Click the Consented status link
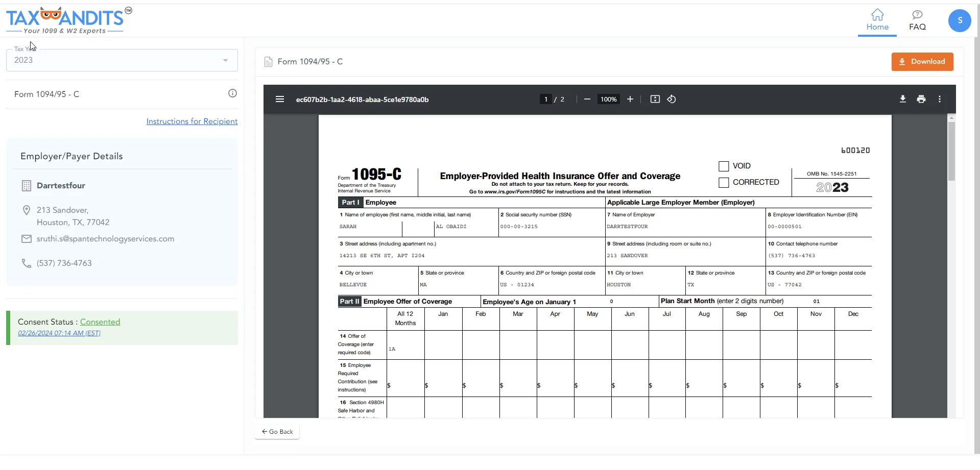Image resolution: width=980 pixels, height=470 pixels. coord(100,321)
